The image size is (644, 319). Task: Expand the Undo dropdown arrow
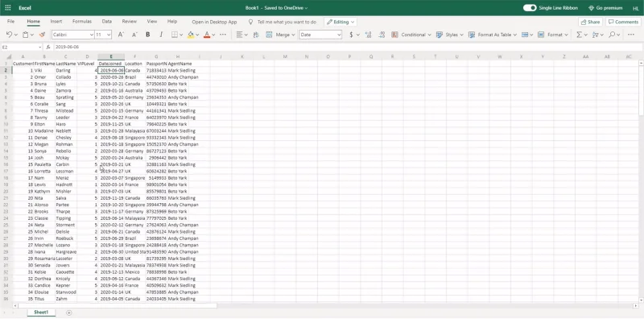[15, 35]
